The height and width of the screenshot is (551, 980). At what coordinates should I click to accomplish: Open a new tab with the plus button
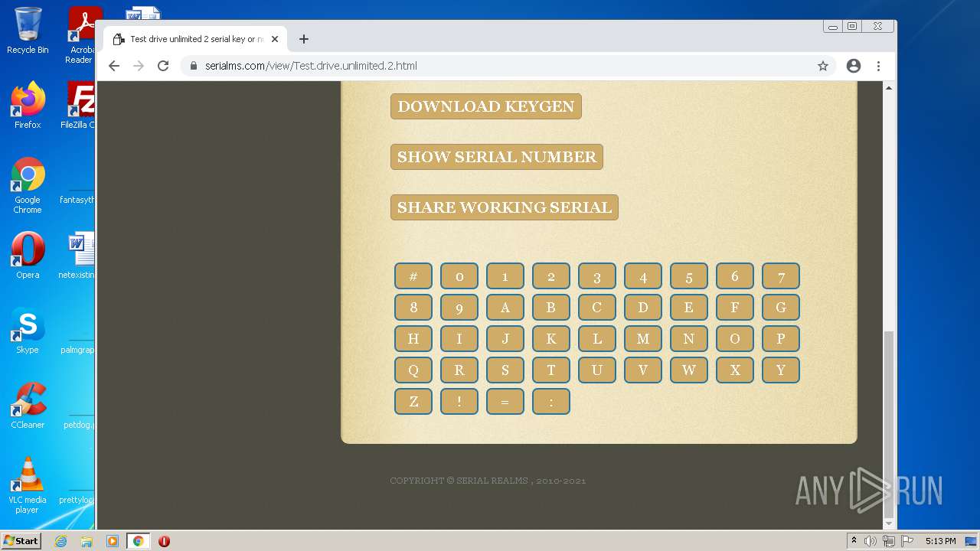(304, 39)
